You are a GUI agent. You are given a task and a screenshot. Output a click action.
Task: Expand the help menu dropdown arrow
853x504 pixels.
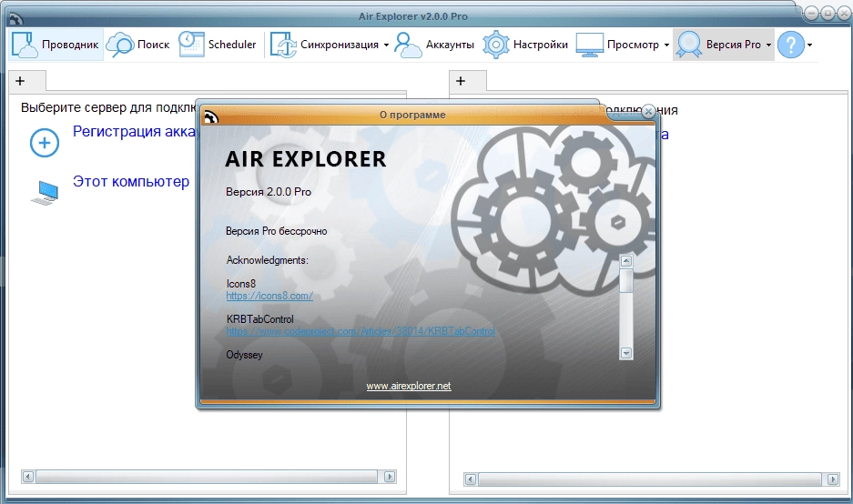(810, 45)
